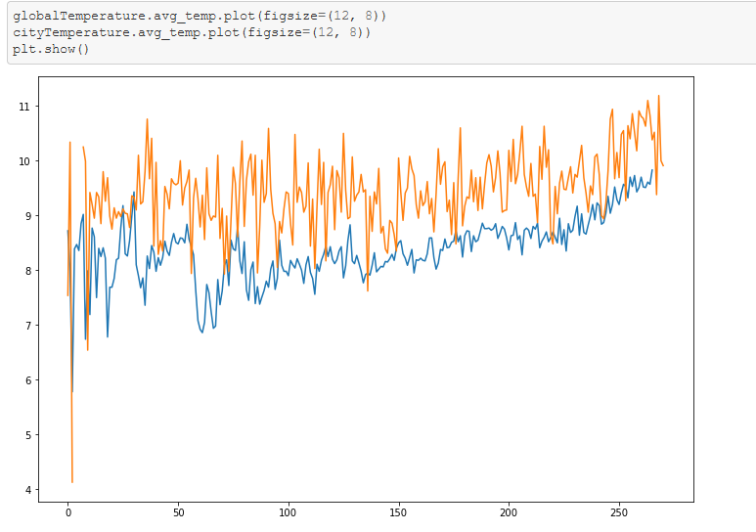Click y-axis tick label 11

click(x=24, y=107)
